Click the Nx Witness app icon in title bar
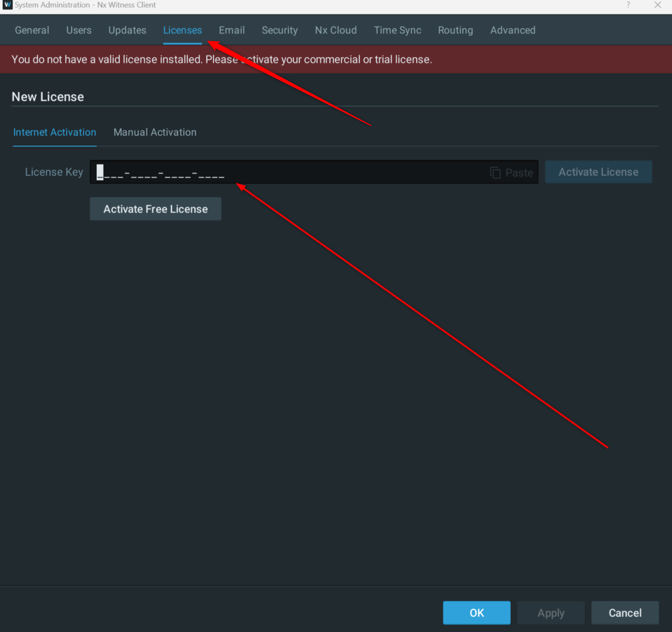Viewport: 672px width, 632px height. (x=6, y=5)
